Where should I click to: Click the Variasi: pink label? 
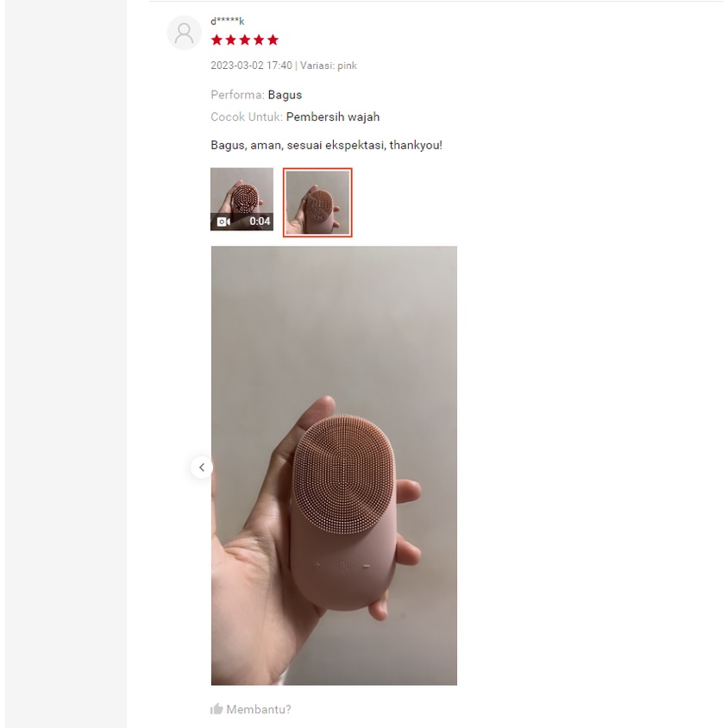(329, 66)
